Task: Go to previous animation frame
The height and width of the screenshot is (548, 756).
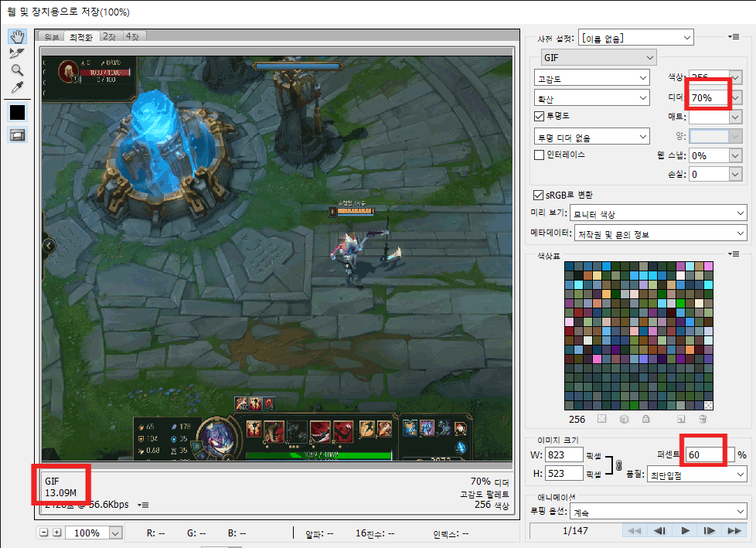Action: 659,531
